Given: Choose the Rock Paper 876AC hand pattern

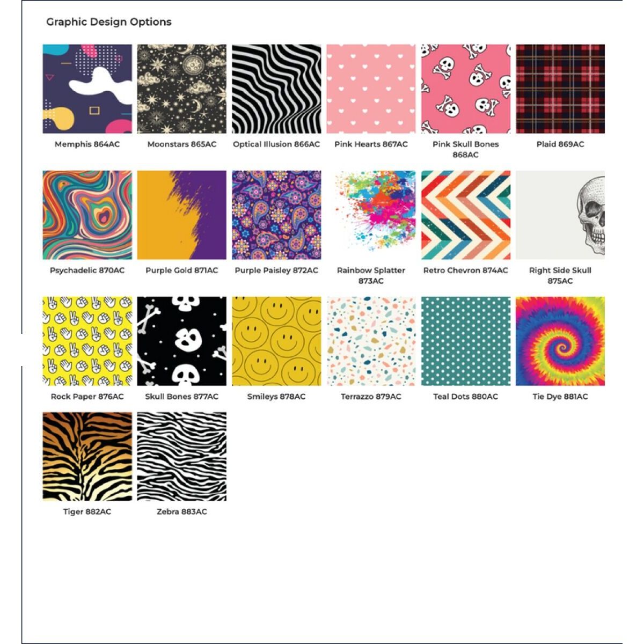Looking at the screenshot, I should [x=87, y=341].
